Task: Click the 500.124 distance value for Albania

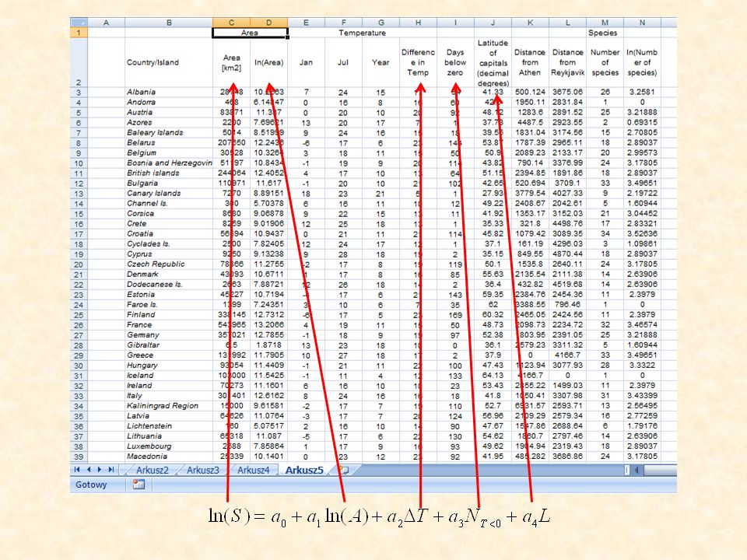Action: [530, 92]
